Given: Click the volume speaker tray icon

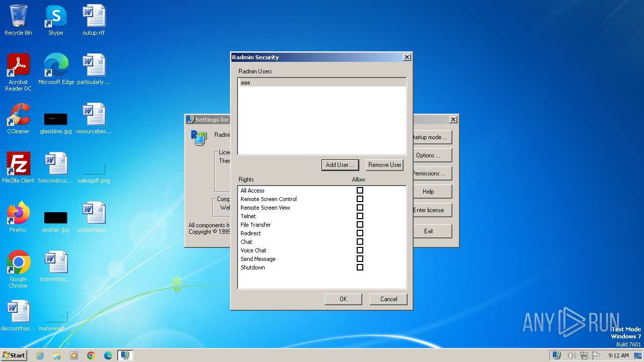Looking at the screenshot, I should pyautogui.click(x=572, y=355).
